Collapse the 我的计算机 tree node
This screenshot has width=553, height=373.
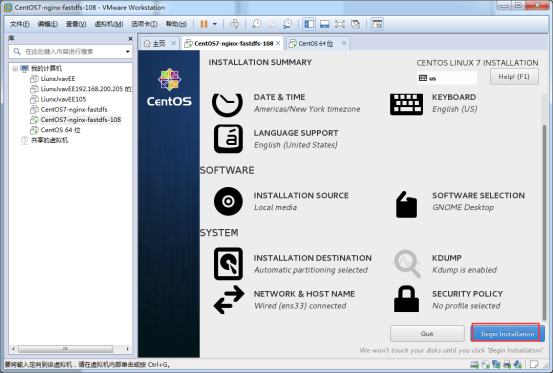[15, 68]
